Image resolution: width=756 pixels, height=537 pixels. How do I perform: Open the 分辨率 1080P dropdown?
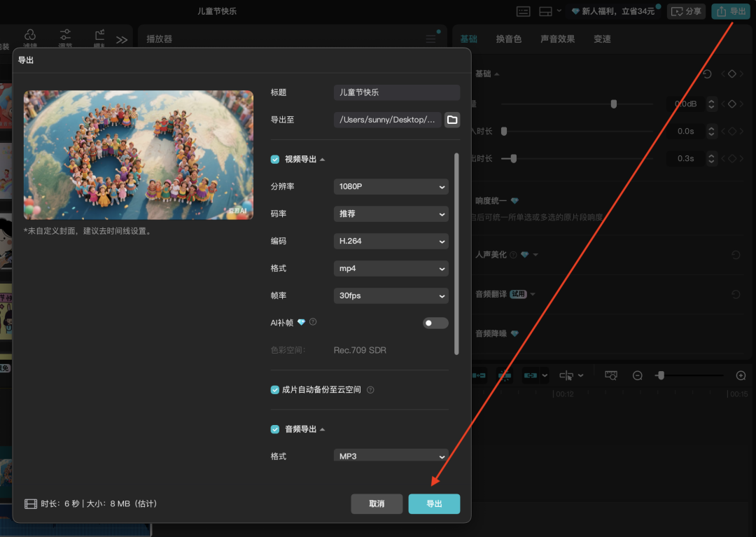pos(391,187)
